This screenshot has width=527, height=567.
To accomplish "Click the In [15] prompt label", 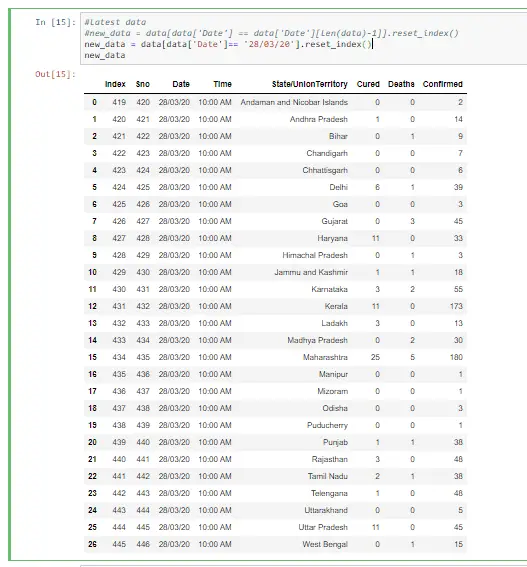I will (x=55, y=22).
